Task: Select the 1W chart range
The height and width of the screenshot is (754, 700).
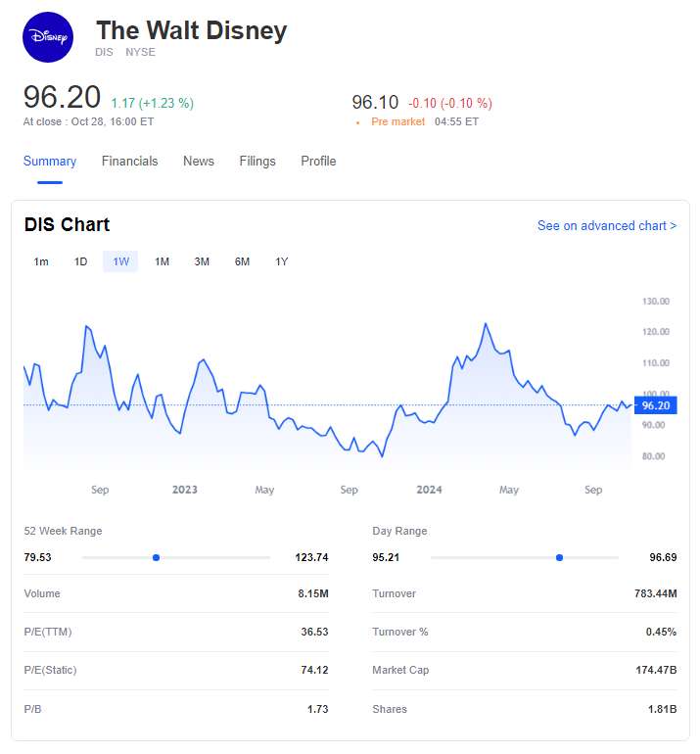Action: pos(120,261)
